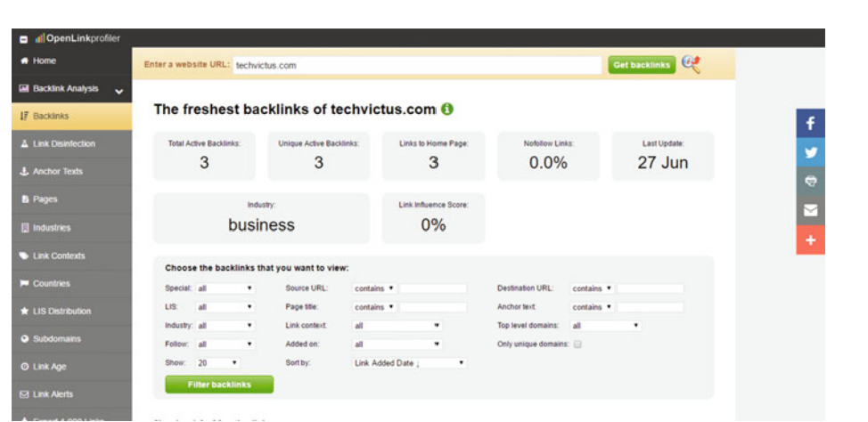The image size is (868, 422).
Task: Open Destination URL contains dropdown
Action: 592,288
